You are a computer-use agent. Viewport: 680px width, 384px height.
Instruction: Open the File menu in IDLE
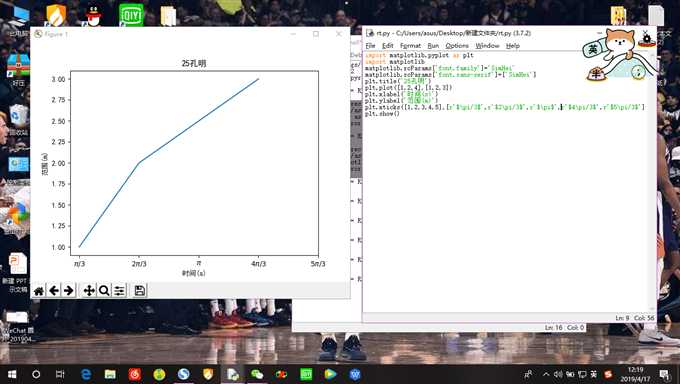[370, 46]
